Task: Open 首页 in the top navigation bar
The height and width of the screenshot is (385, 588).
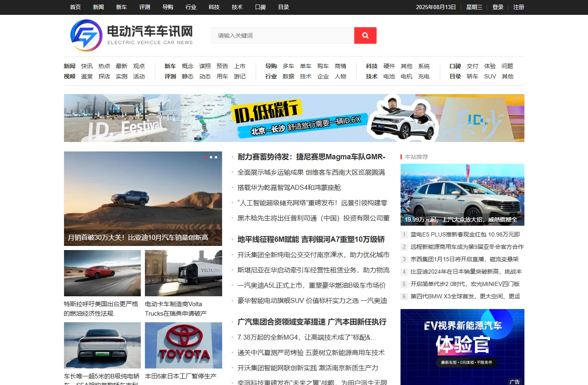Action: pyautogui.click(x=75, y=7)
